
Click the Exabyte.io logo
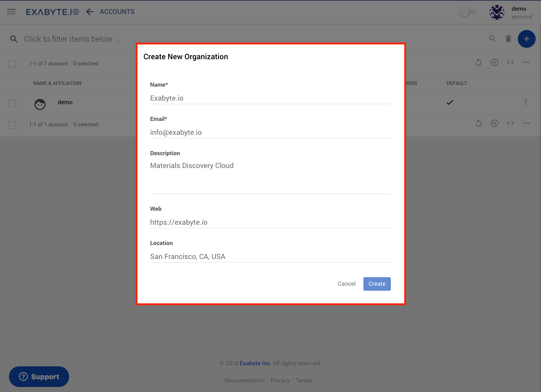52,11
